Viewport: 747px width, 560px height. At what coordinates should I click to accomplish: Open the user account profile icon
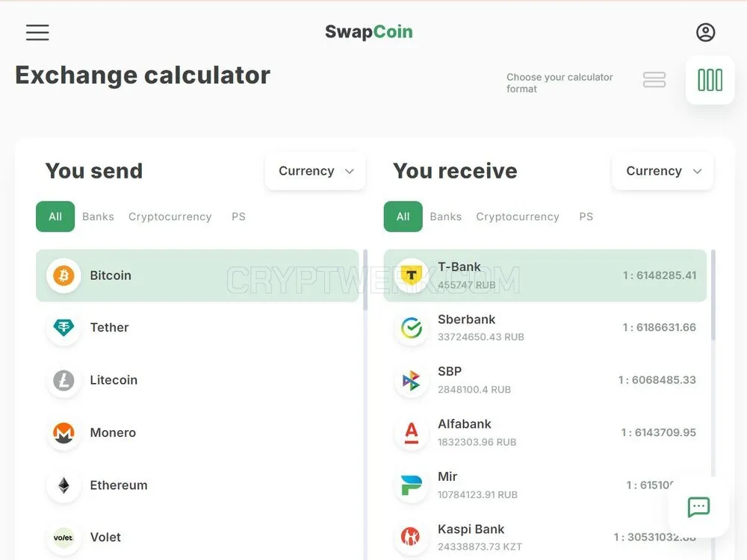(x=706, y=32)
